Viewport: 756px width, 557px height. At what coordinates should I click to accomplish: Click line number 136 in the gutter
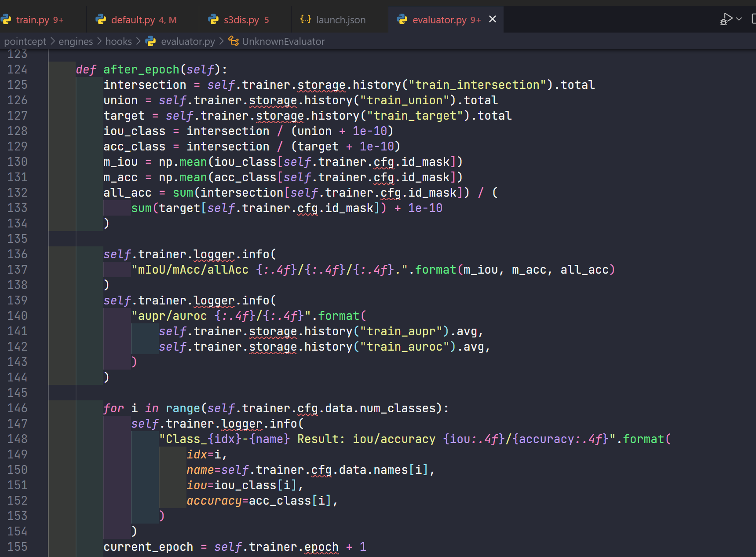[x=17, y=254]
